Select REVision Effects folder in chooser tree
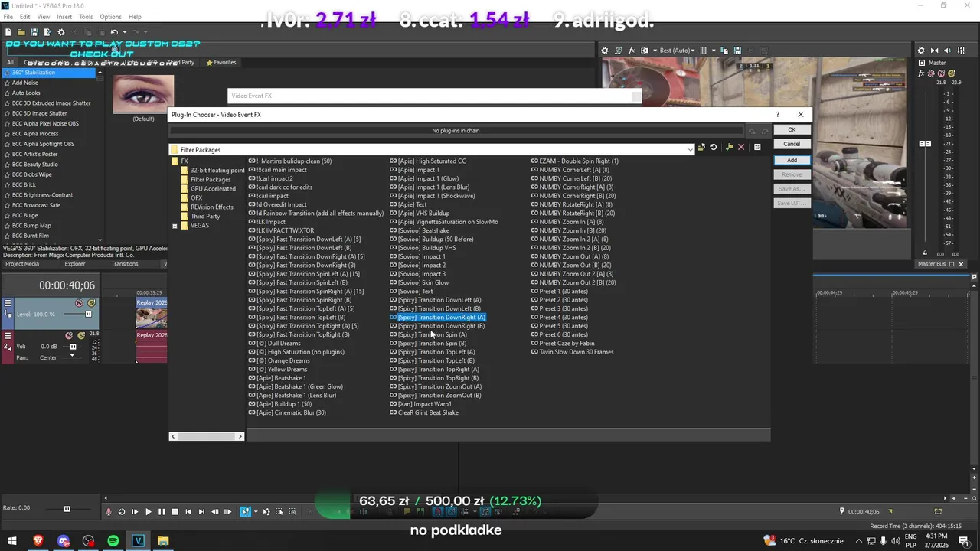This screenshot has height=551, width=980. 211,207
